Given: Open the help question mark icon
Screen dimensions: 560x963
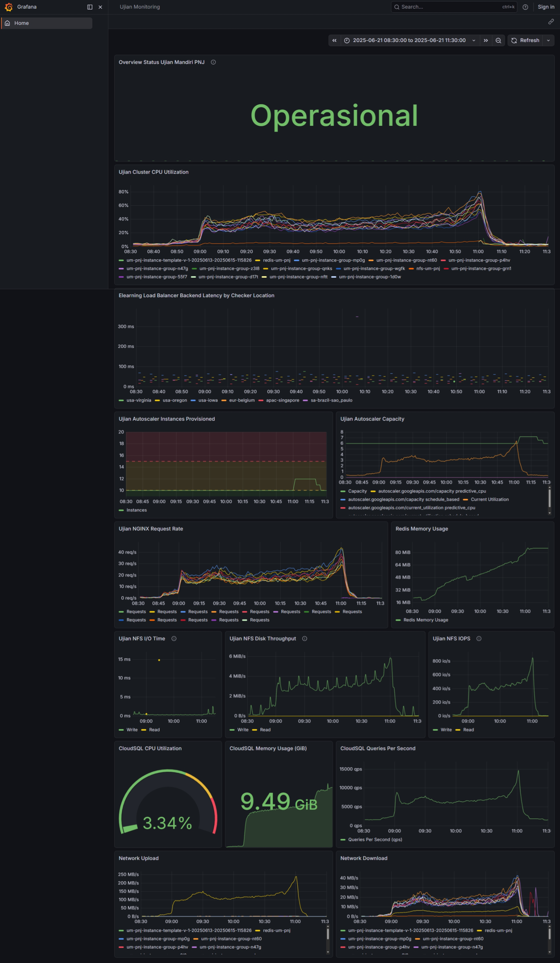Looking at the screenshot, I should pos(525,7).
